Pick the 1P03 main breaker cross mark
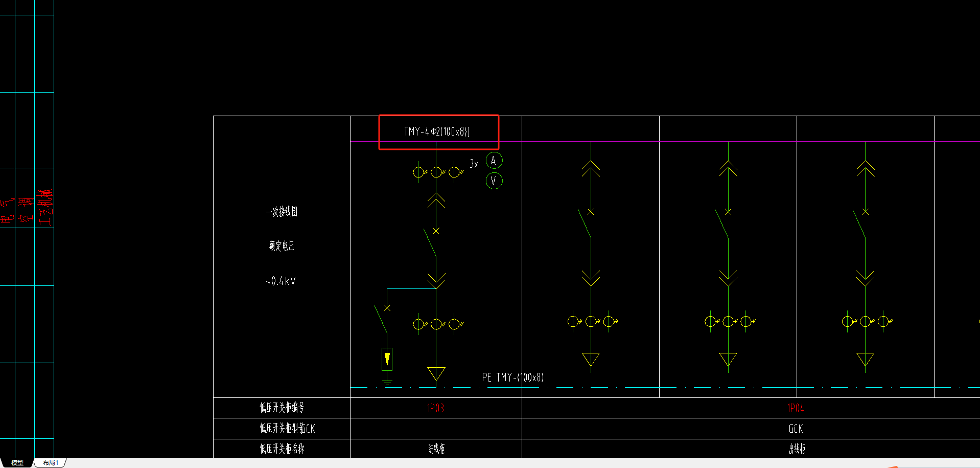This screenshot has height=468, width=980. 436,231
